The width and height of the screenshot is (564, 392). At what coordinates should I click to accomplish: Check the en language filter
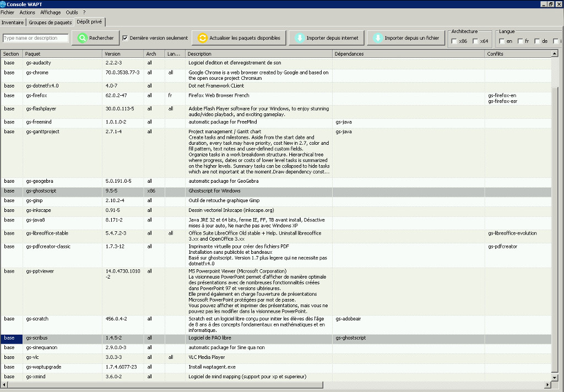pyautogui.click(x=502, y=41)
